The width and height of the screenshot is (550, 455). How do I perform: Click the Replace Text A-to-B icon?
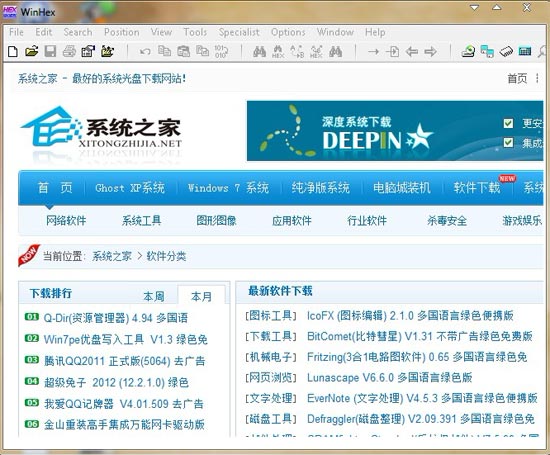[x=297, y=52]
